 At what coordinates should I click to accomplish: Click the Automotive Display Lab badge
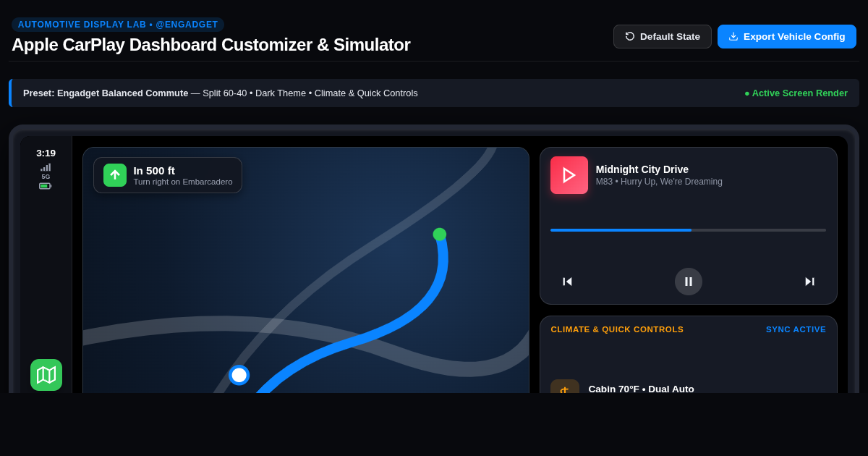coord(118,25)
